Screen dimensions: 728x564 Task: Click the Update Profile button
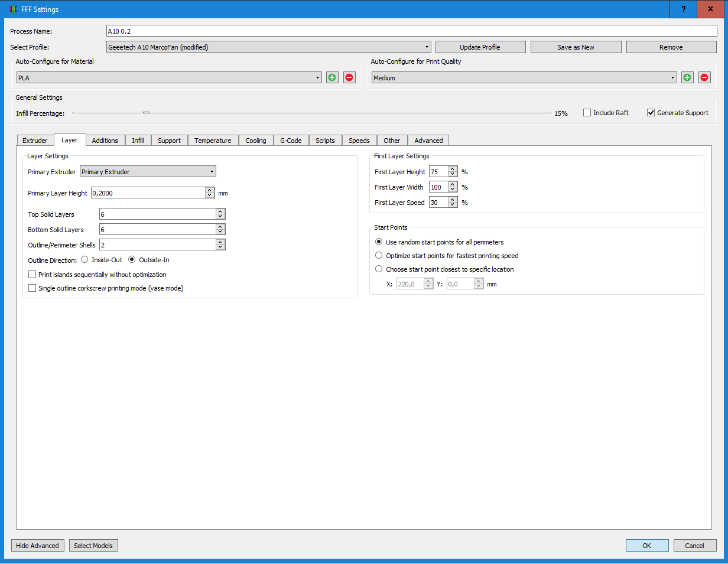pyautogui.click(x=480, y=47)
